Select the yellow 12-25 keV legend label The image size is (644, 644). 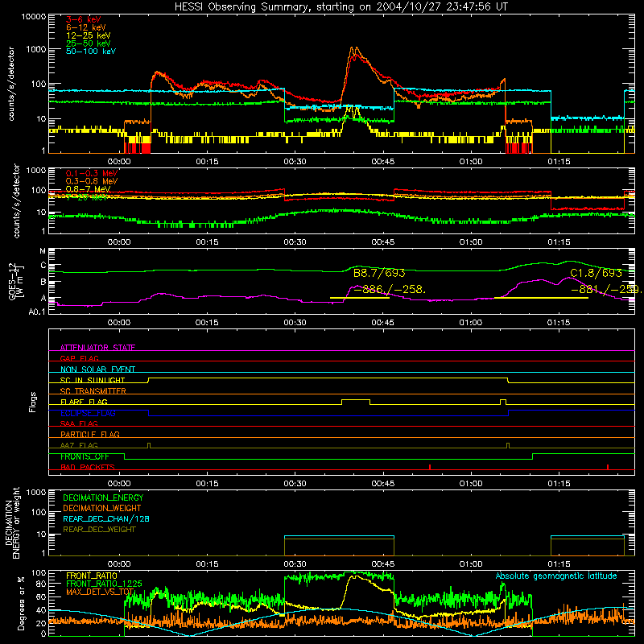tap(88, 35)
